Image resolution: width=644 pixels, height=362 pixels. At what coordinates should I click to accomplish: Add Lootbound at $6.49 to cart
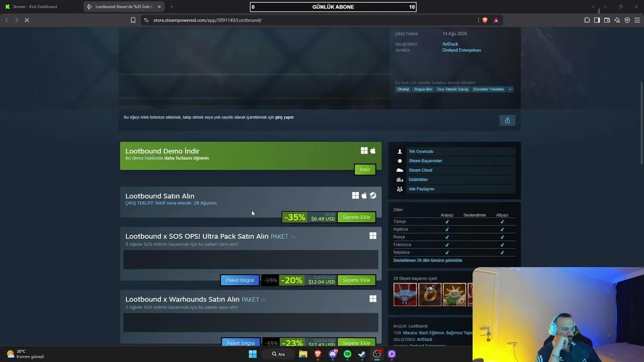[356, 217]
